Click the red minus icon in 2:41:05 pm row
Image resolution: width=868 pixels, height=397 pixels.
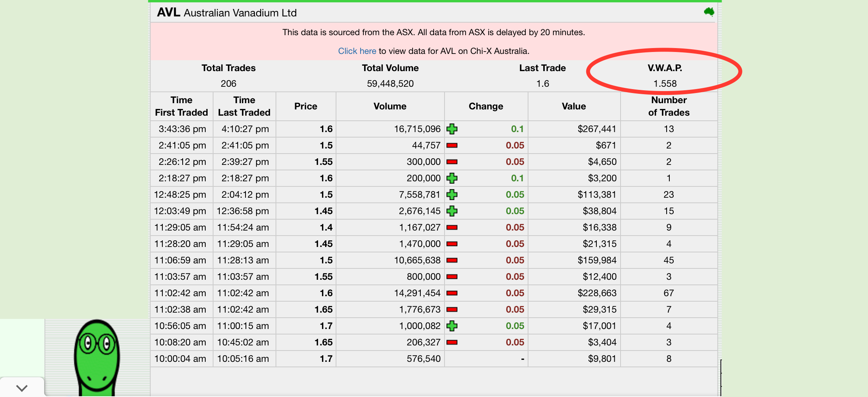pos(452,145)
